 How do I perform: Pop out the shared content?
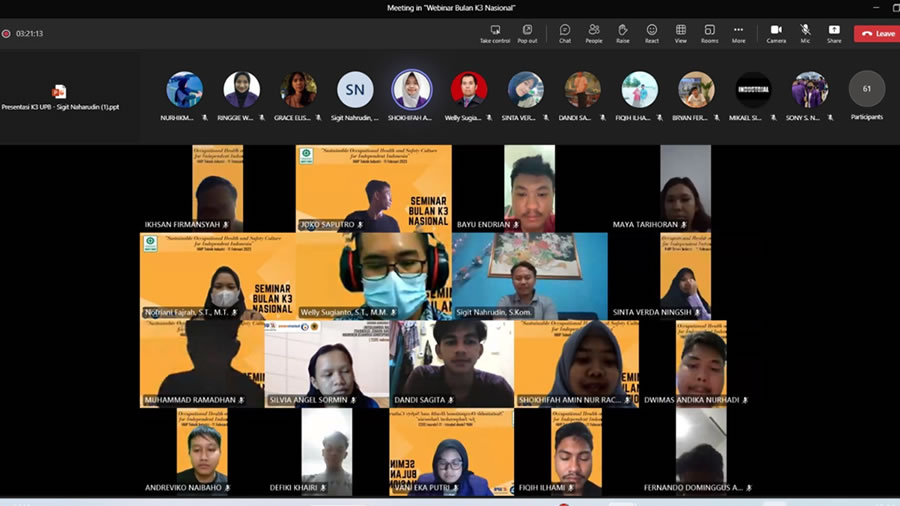527,33
